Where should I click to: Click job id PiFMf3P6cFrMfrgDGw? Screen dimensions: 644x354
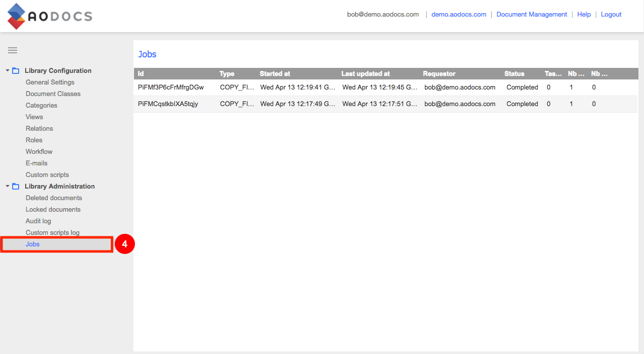pyautogui.click(x=171, y=87)
